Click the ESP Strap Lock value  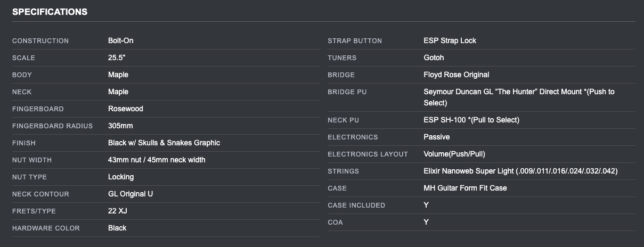click(450, 40)
